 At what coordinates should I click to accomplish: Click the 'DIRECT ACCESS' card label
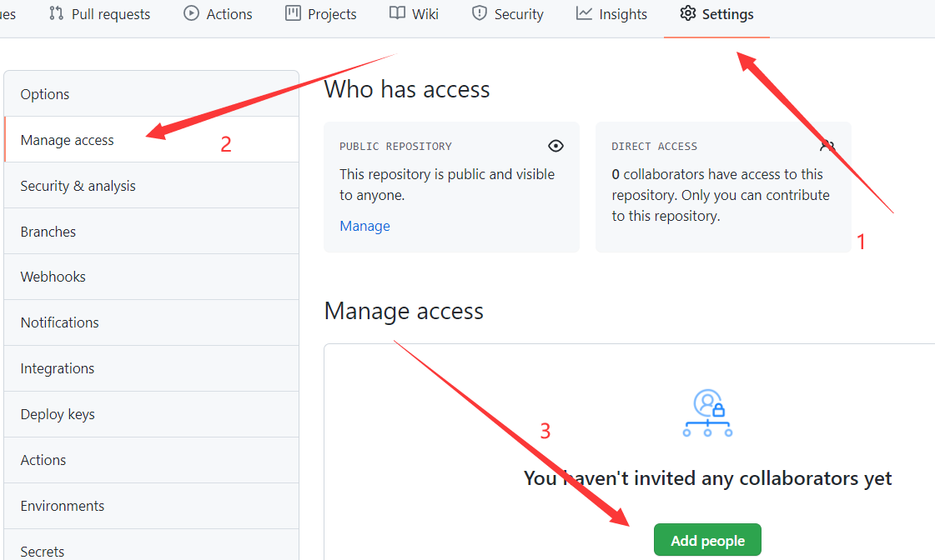pyautogui.click(x=654, y=147)
